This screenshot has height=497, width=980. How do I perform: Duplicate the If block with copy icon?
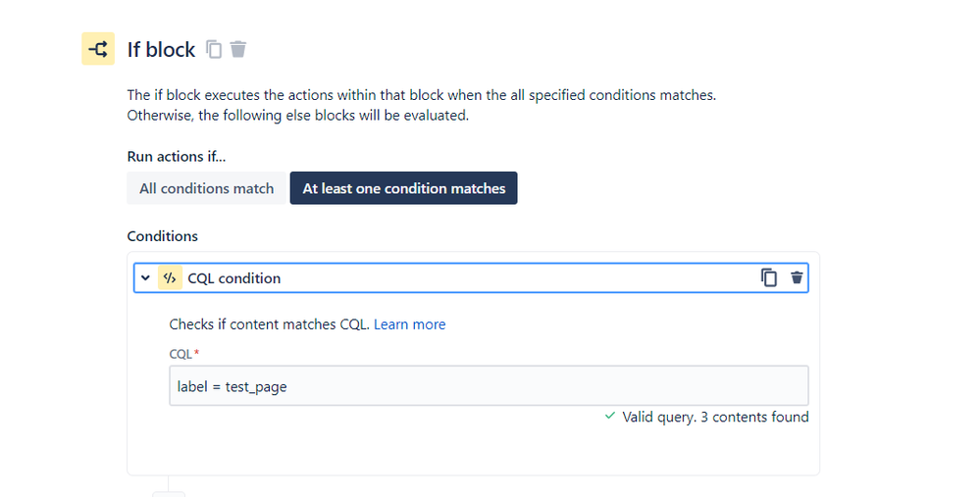214,49
